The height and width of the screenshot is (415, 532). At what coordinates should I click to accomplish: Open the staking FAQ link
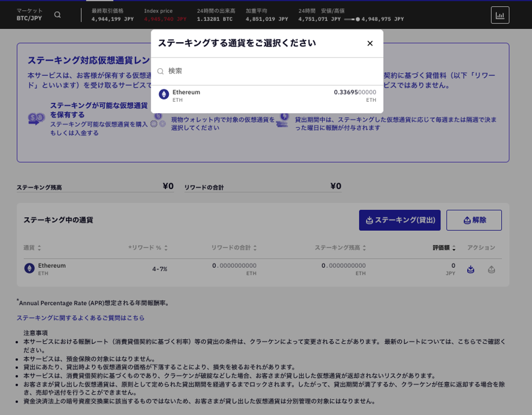pyautogui.click(x=81, y=318)
